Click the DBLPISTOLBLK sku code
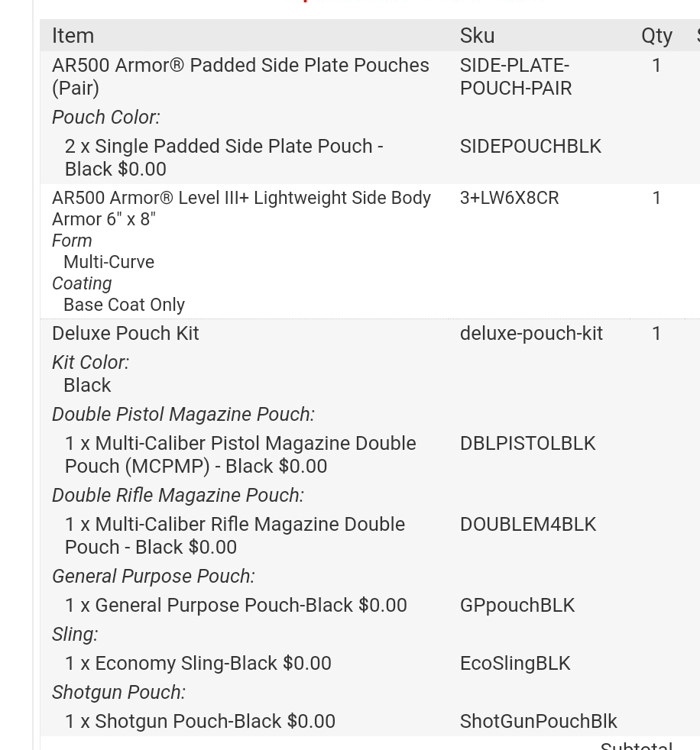The image size is (700, 750). click(x=527, y=444)
